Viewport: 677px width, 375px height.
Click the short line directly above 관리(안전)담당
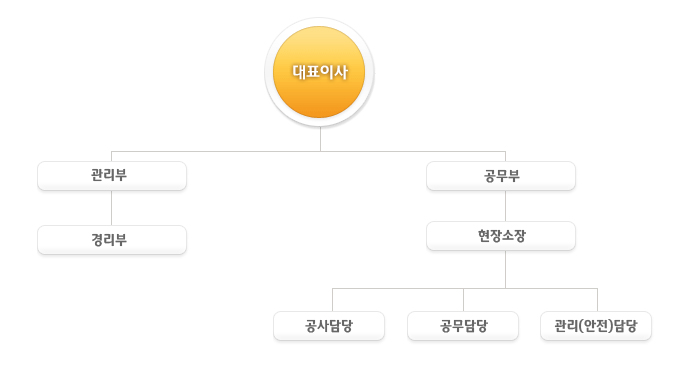[x=598, y=300]
